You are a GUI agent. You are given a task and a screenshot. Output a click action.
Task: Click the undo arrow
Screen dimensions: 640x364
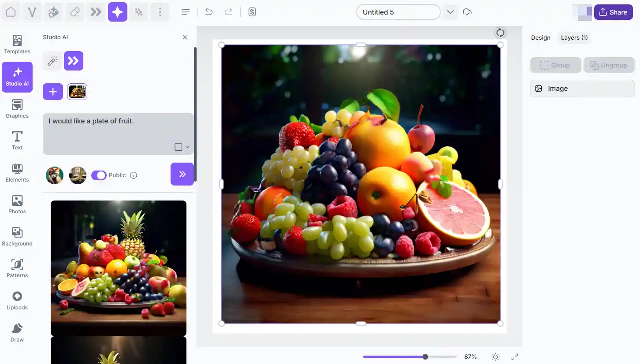pos(209,12)
